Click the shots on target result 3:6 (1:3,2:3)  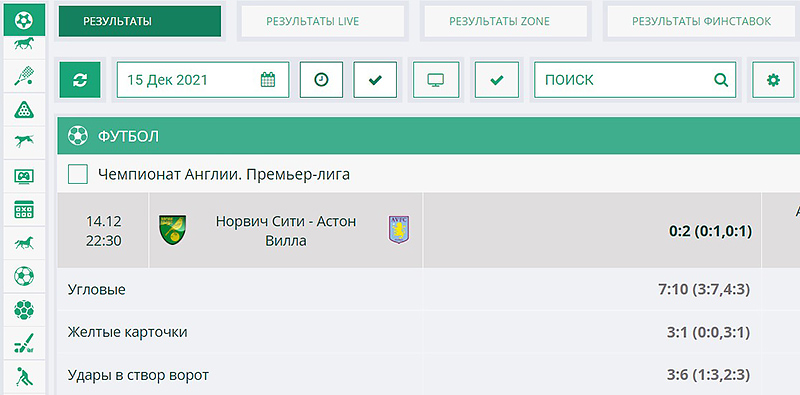coord(709,376)
